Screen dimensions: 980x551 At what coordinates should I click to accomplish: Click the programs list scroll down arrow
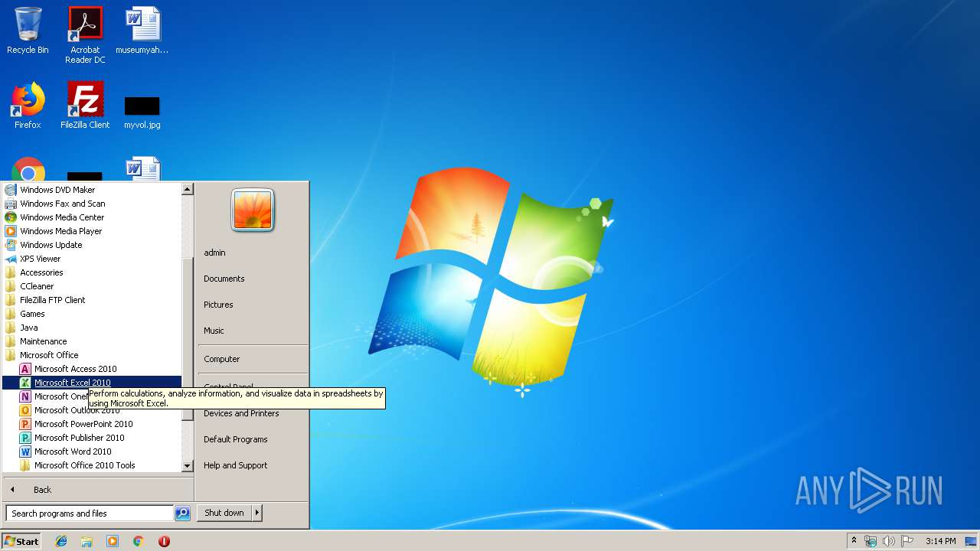(188, 465)
